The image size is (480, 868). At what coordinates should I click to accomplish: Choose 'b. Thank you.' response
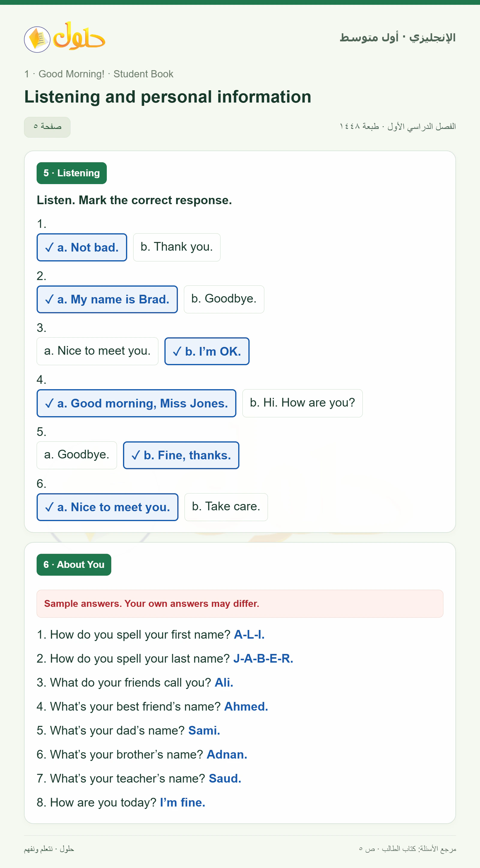pos(177,247)
